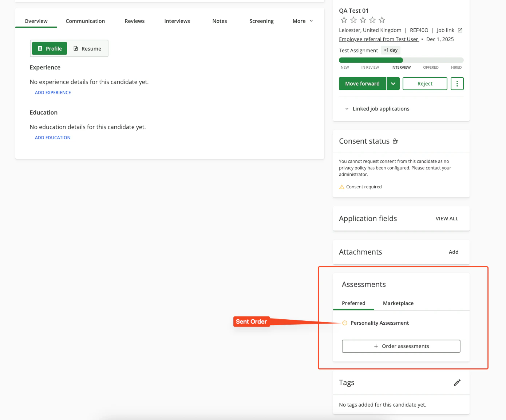Switch to the Communication tab
The width and height of the screenshot is (506, 420).
85,21
